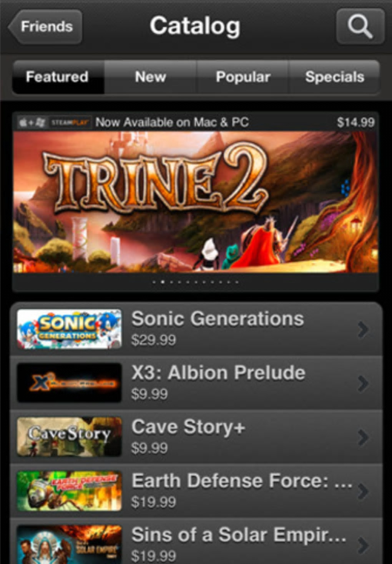Go back to Friends
Viewport: 392px width, 564px height.
click(45, 27)
